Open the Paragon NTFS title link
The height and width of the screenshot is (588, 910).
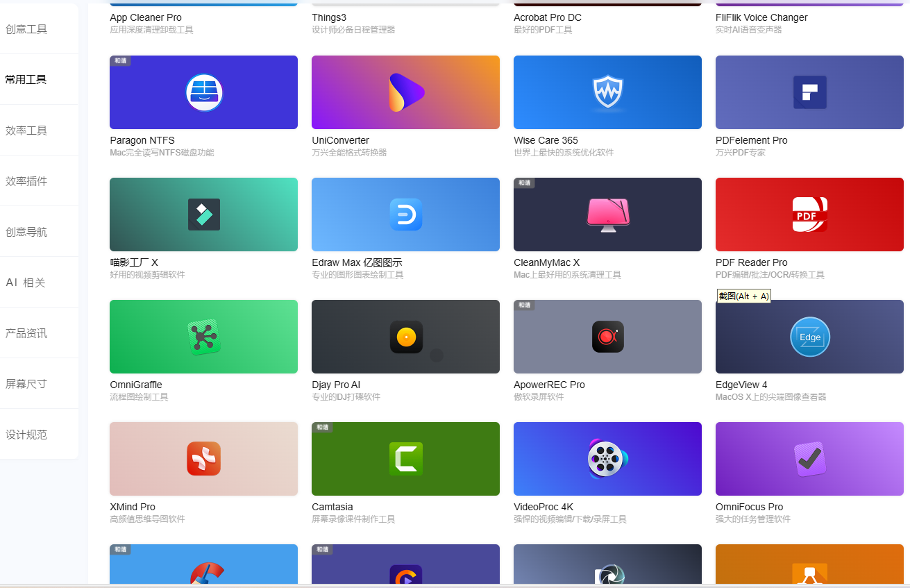point(142,140)
